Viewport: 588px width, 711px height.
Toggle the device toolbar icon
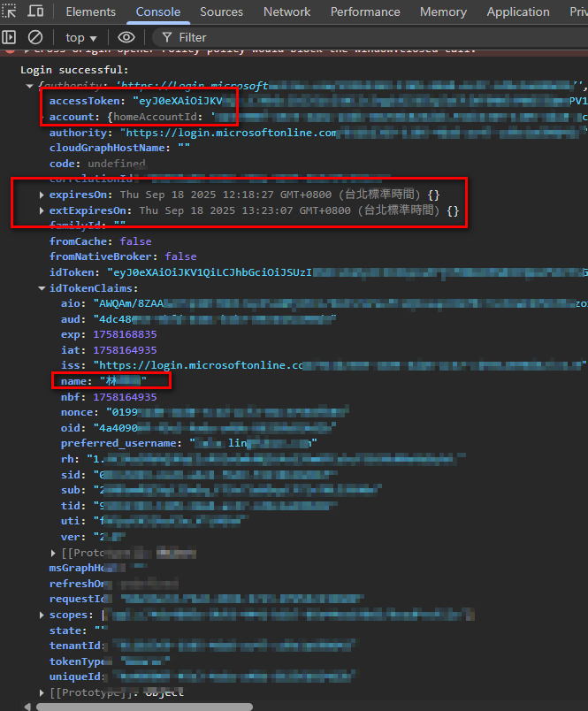click(x=35, y=11)
